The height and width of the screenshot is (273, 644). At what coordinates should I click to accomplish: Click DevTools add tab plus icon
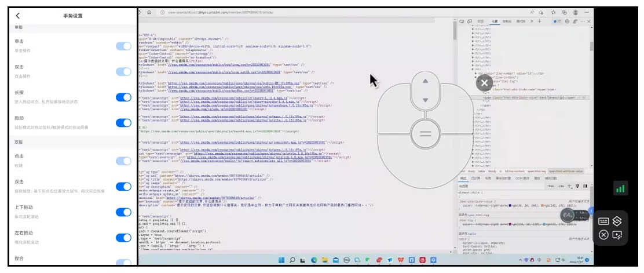pyautogui.click(x=539, y=21)
